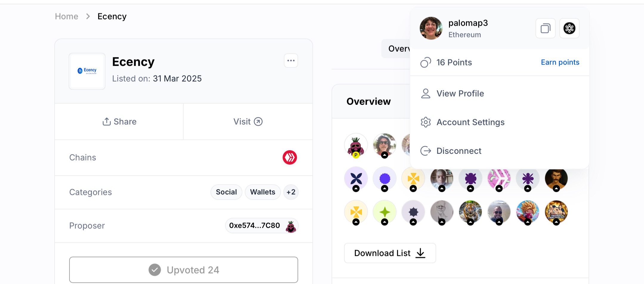Select the beach man with sunglasses avatar
The width and height of the screenshot is (644, 284).
(499, 212)
